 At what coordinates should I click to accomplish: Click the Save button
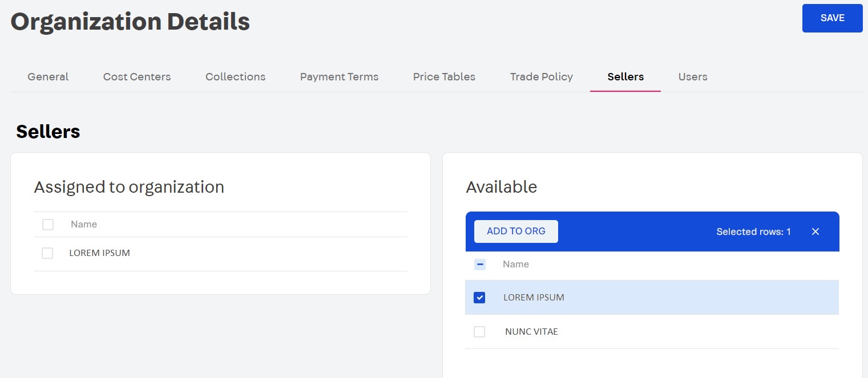[832, 18]
